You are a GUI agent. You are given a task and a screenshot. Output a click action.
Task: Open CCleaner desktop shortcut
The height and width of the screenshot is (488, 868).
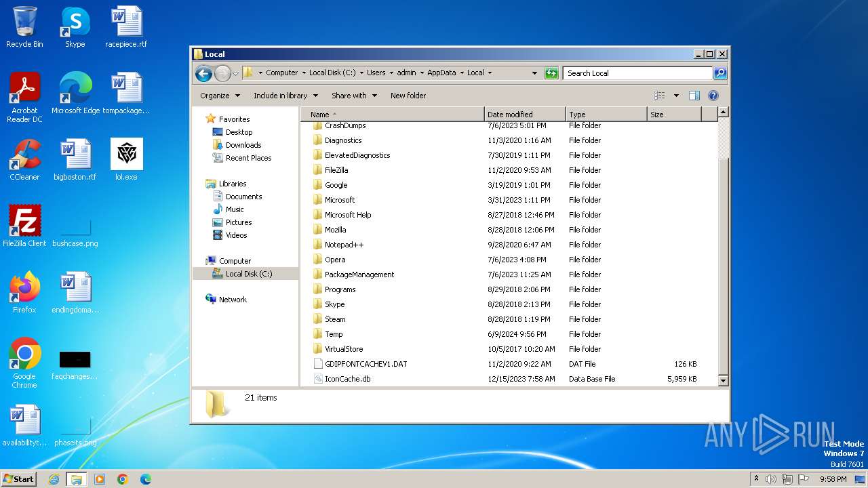point(24,160)
